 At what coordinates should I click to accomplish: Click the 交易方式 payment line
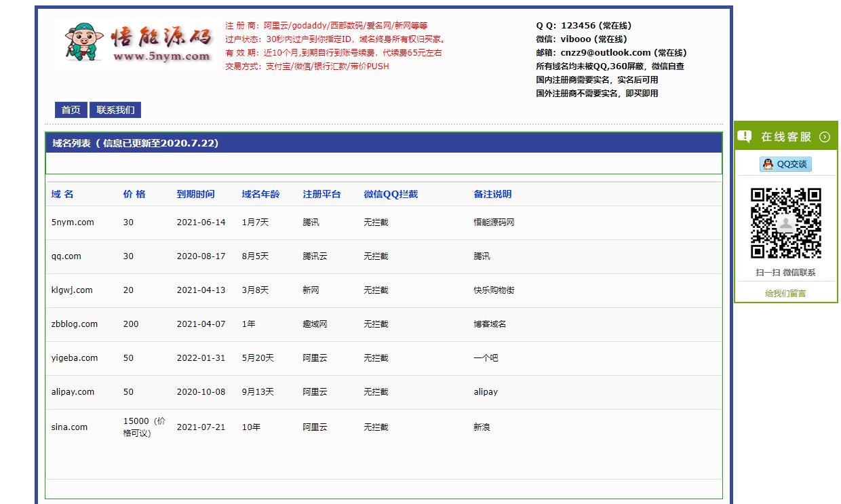coord(307,66)
